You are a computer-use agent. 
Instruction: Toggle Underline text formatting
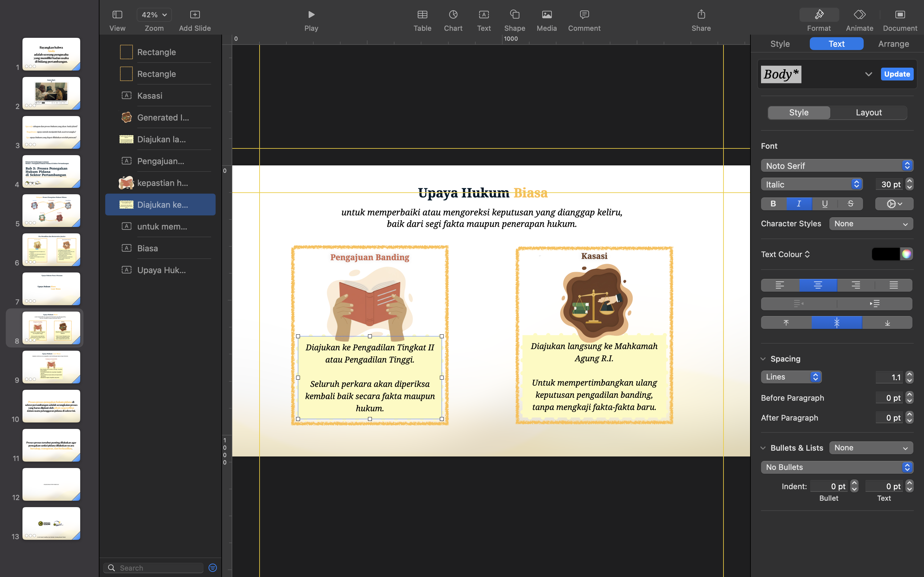pos(824,204)
